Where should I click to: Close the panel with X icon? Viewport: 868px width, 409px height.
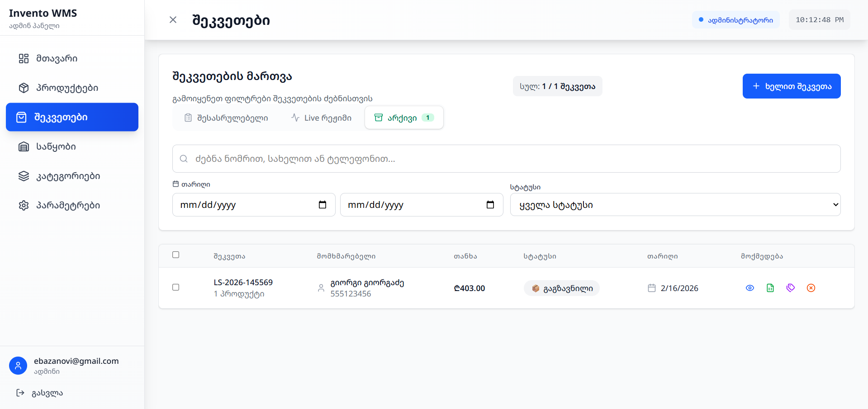coord(173,20)
